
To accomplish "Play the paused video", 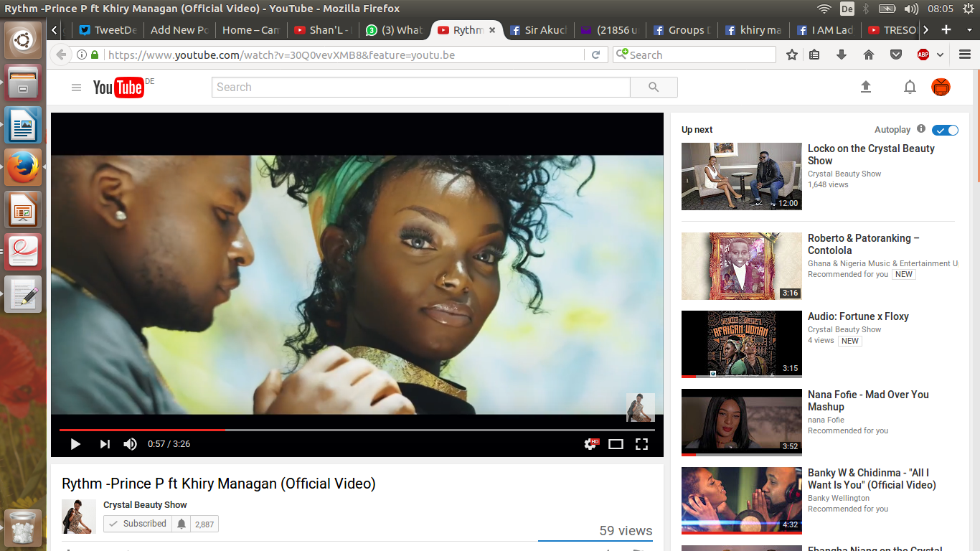I will coord(75,444).
